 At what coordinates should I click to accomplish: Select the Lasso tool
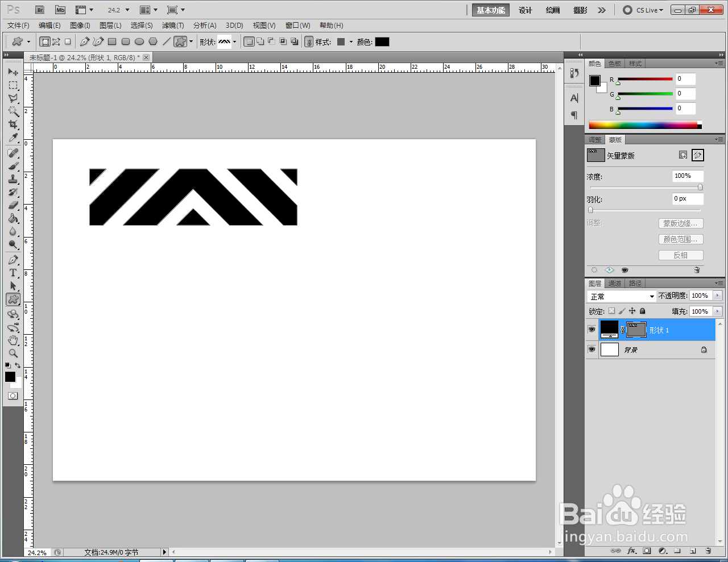pos(13,98)
